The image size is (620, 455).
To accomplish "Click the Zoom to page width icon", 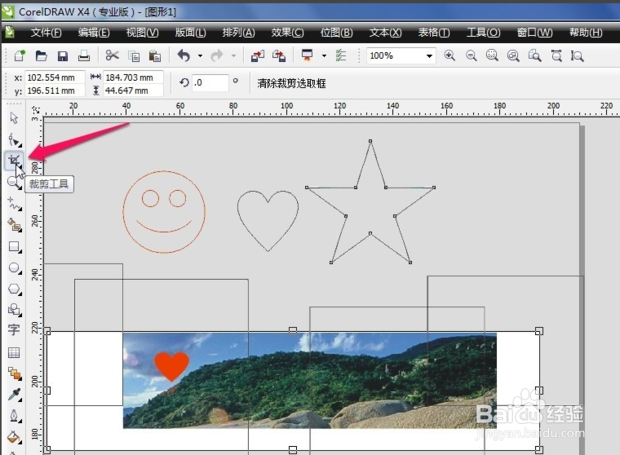I will [557, 56].
